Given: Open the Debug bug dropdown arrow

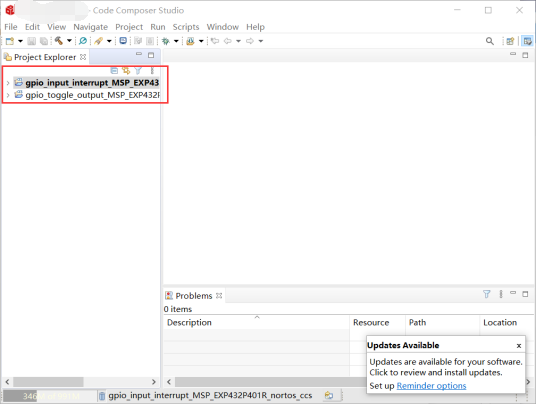Looking at the screenshot, I should point(176,41).
